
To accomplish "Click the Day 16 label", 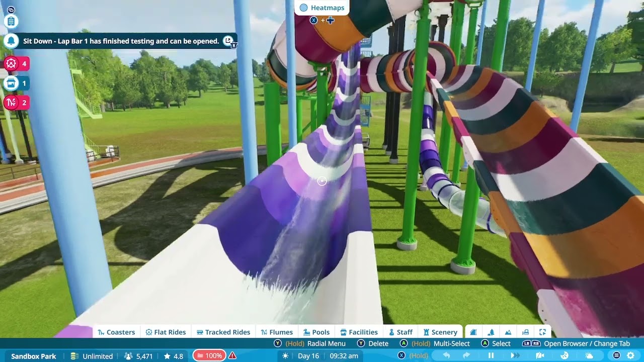I will click(308, 356).
